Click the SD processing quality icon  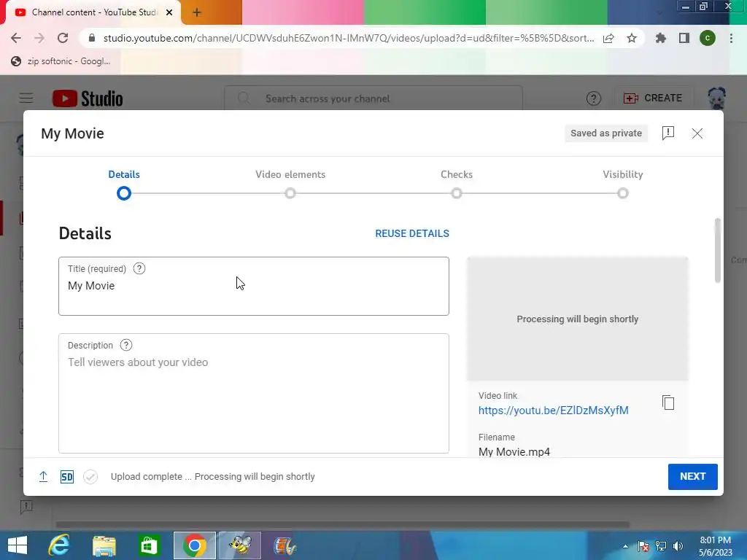tap(66, 477)
